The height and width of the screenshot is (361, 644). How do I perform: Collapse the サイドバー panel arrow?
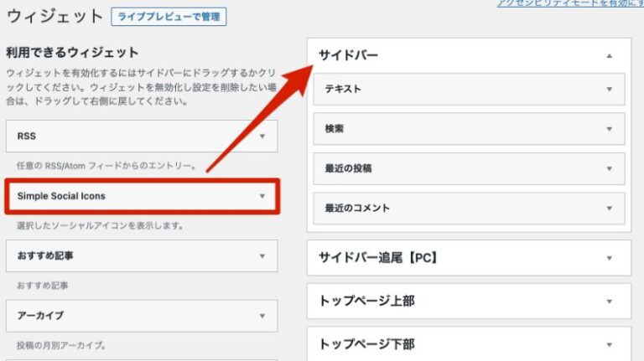click(610, 55)
